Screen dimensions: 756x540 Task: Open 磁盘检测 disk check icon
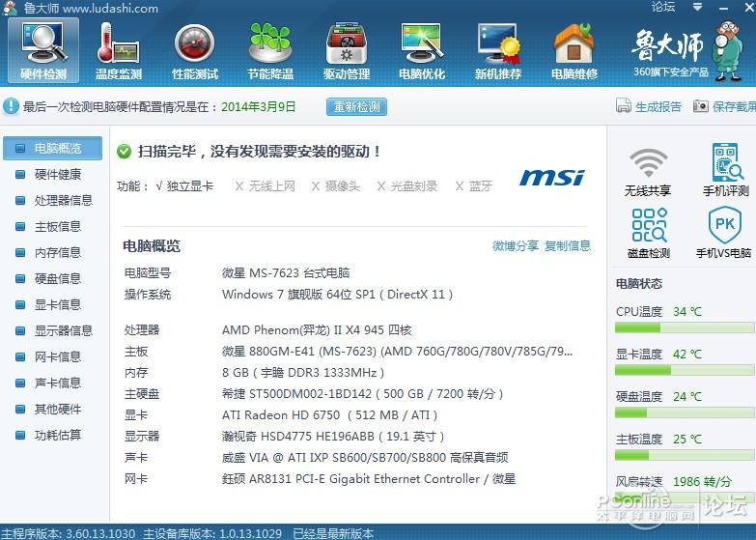649,233
